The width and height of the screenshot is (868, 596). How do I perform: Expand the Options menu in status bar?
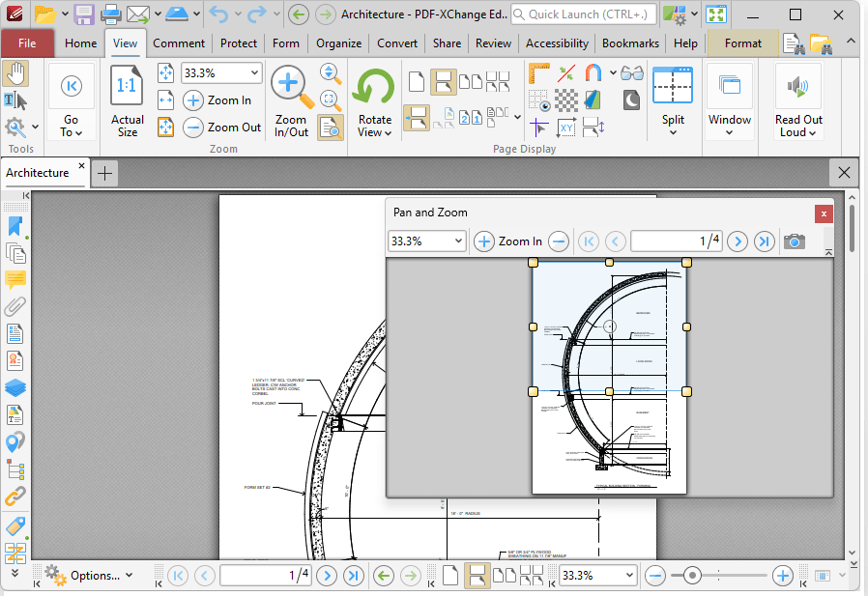click(96, 576)
